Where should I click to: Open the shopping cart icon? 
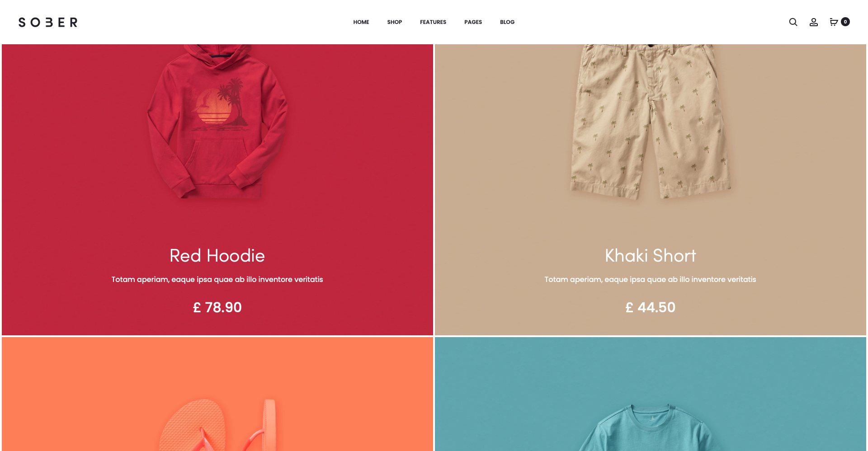[834, 22]
